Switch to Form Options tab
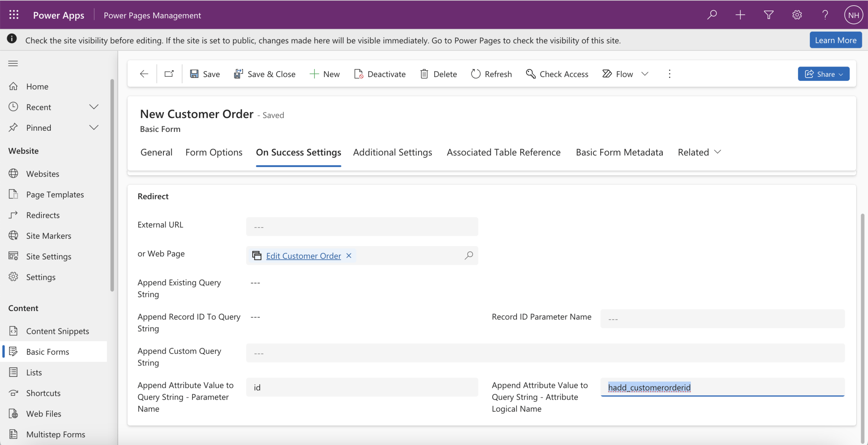The image size is (868, 445). pyautogui.click(x=214, y=152)
